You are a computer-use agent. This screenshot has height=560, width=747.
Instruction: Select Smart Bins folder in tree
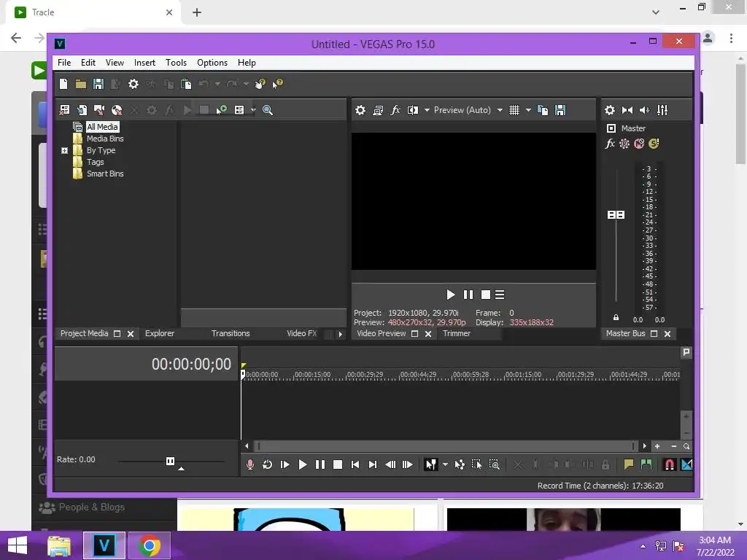pos(105,174)
